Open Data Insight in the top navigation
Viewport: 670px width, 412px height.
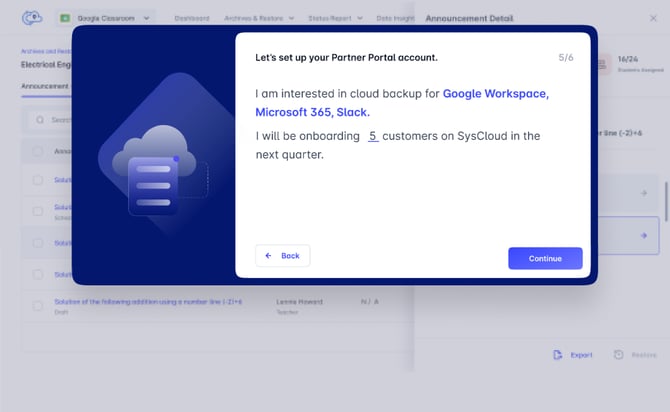397,18
